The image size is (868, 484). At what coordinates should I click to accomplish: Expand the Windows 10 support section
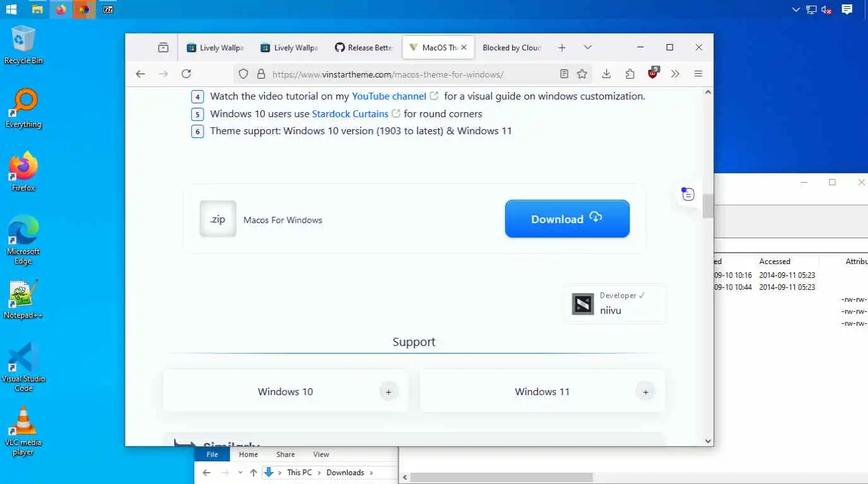pyautogui.click(x=389, y=391)
